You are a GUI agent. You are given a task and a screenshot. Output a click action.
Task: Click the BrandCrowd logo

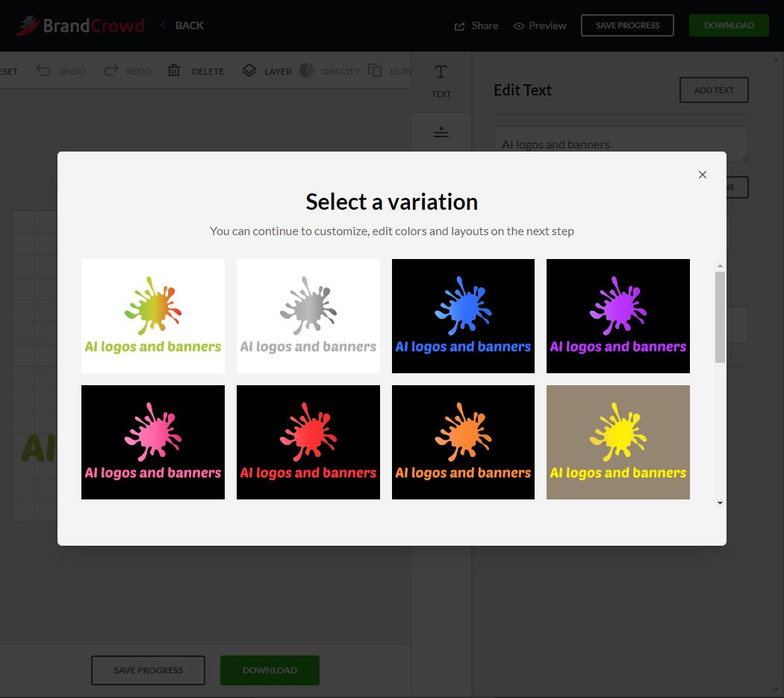pyautogui.click(x=80, y=25)
